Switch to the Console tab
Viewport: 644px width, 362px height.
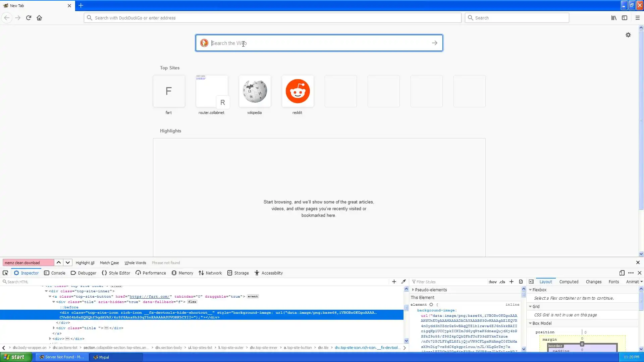tap(55, 273)
